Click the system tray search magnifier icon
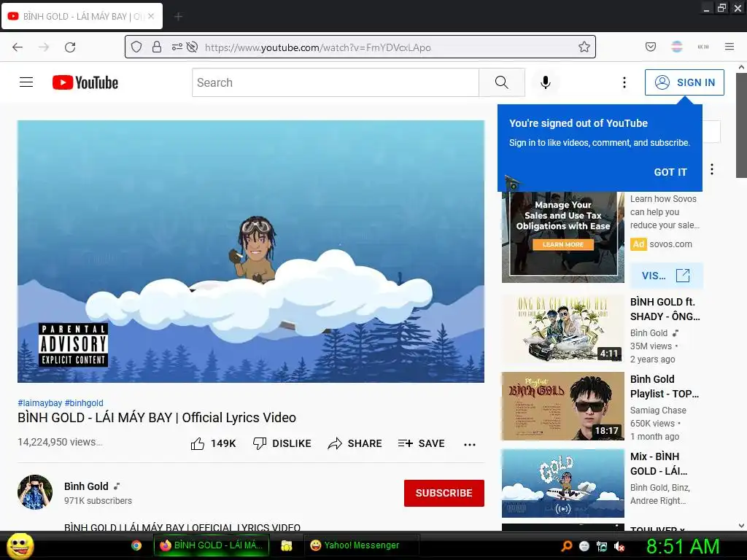This screenshot has width=747, height=560. pyautogui.click(x=566, y=546)
